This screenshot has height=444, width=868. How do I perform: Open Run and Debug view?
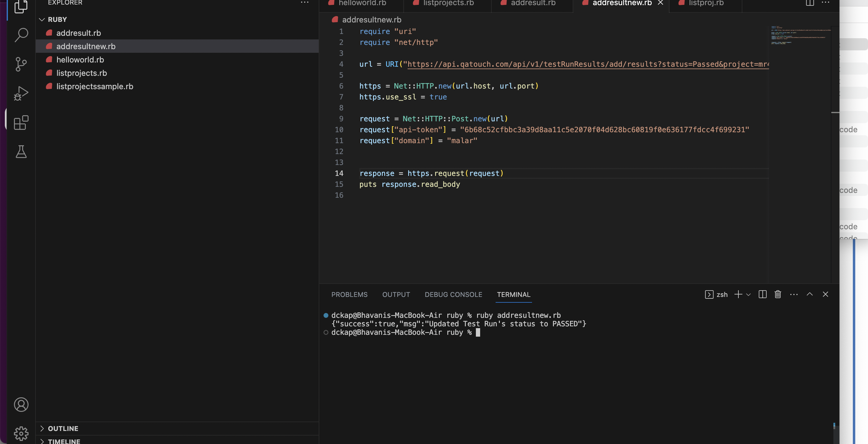[21, 93]
